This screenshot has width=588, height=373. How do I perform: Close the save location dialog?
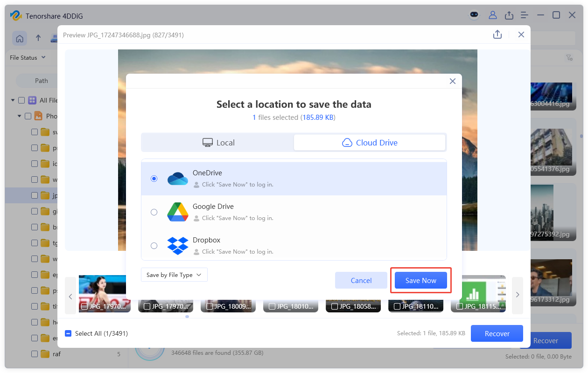pos(452,81)
